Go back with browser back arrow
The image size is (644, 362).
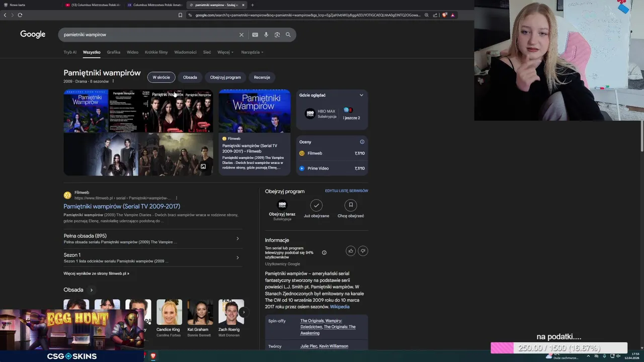(5, 15)
